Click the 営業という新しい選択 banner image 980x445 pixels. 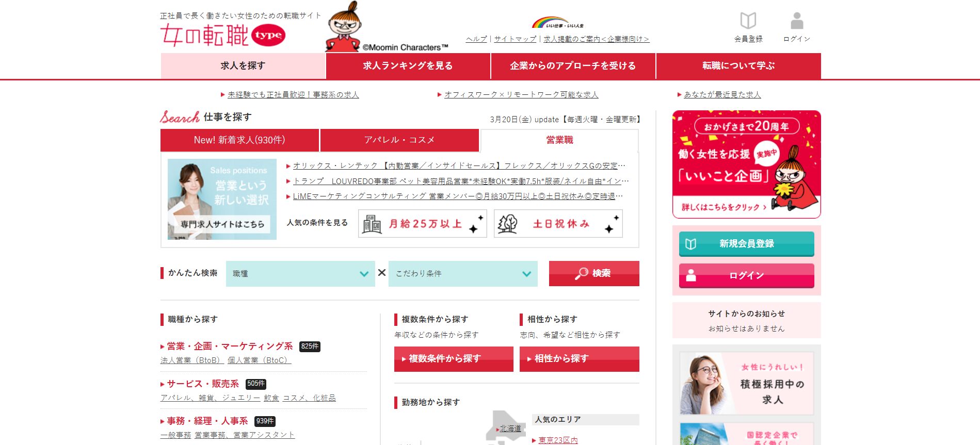click(222, 199)
